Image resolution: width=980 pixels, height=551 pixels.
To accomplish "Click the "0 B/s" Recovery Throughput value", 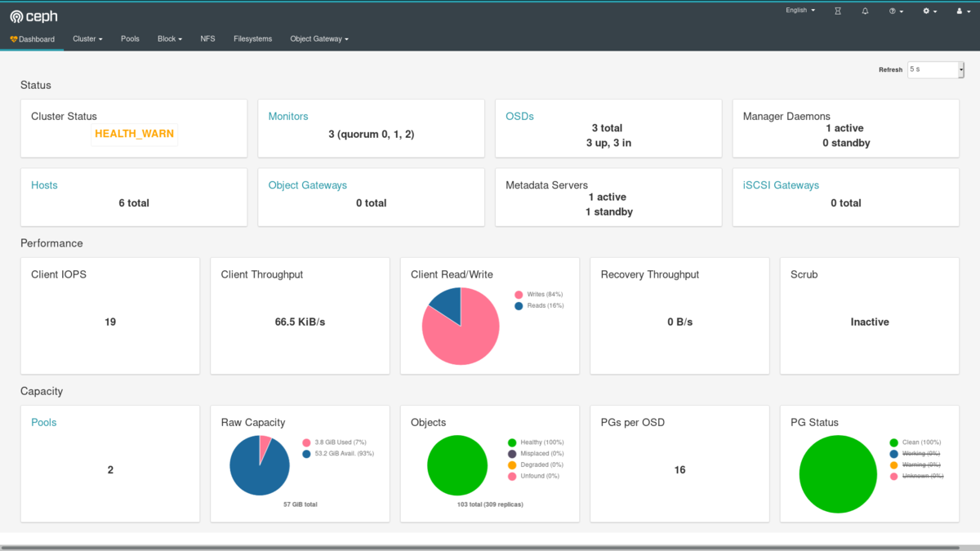I will click(x=679, y=322).
